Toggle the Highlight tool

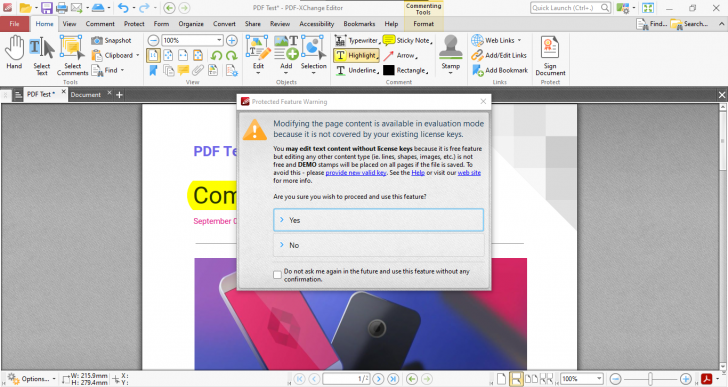coord(357,55)
